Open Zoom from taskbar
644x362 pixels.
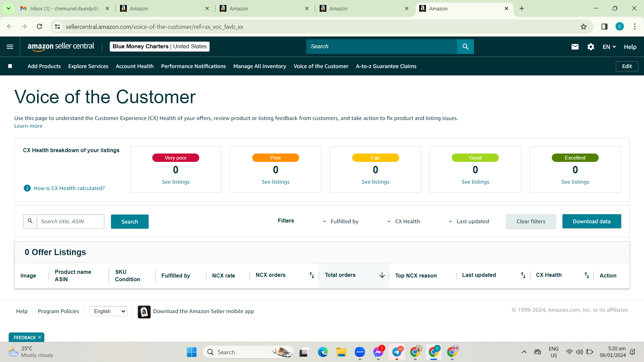pyautogui.click(x=360, y=352)
